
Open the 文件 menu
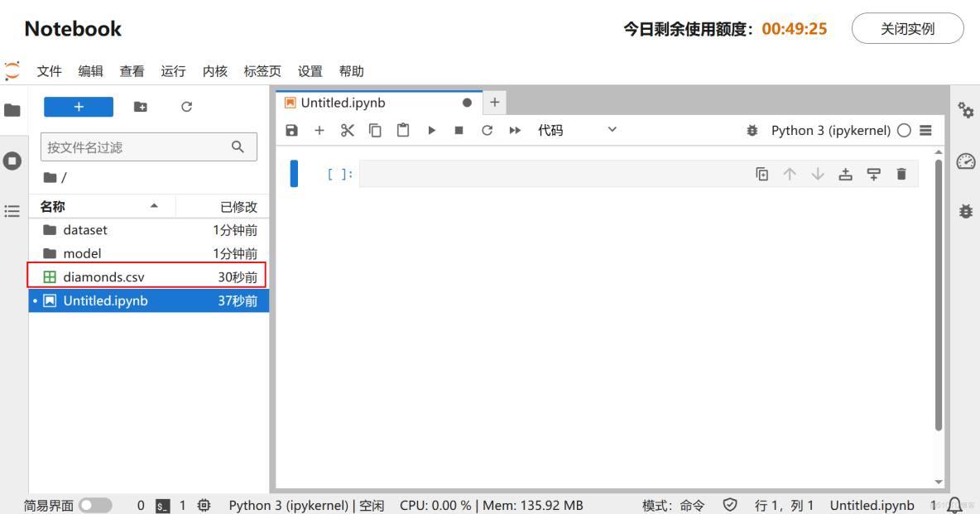(x=49, y=71)
